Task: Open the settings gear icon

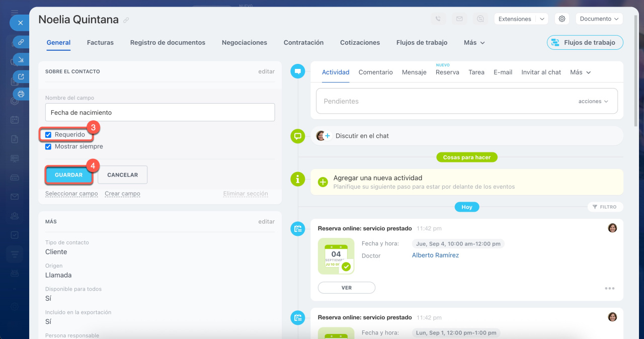Action: pyautogui.click(x=562, y=19)
